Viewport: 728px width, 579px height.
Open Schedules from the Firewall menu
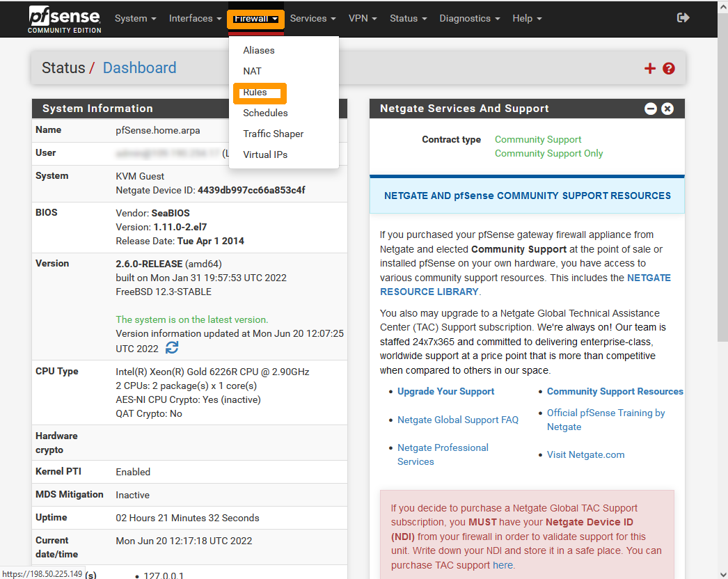pos(265,113)
